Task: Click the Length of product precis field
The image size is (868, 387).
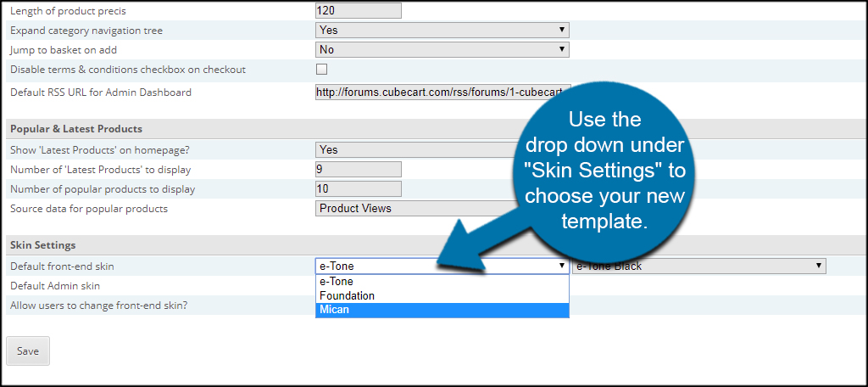Action: click(x=358, y=11)
